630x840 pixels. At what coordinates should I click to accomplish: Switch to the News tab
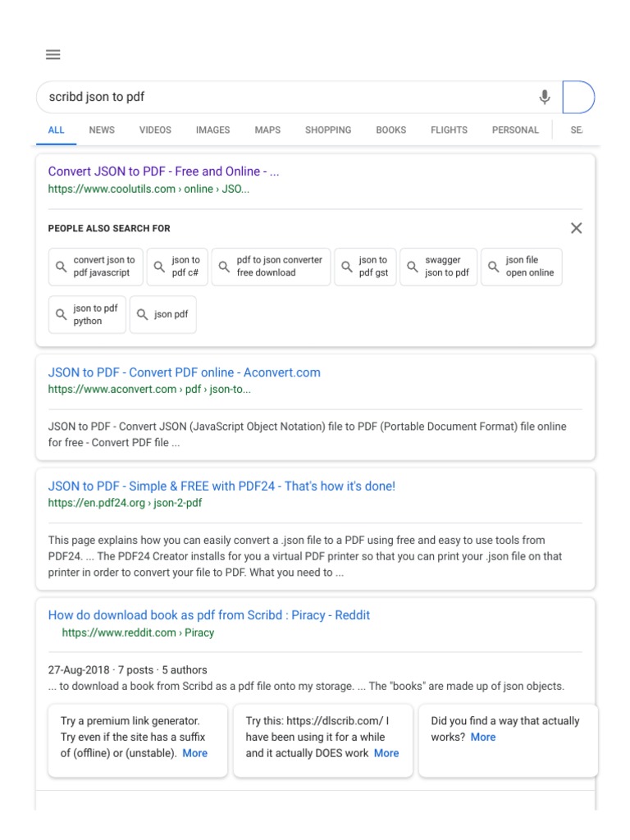click(x=102, y=130)
